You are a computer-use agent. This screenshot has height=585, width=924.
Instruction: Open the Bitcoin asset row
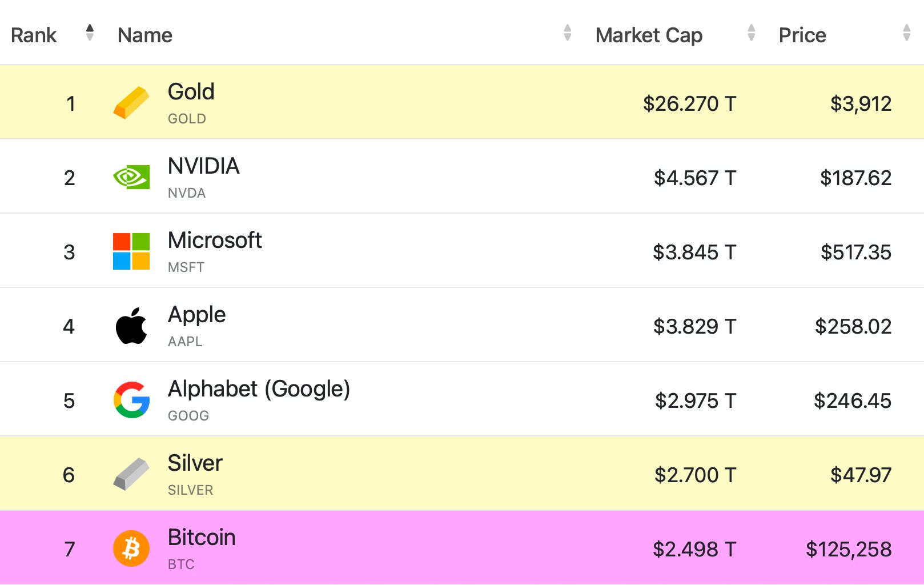(457, 548)
